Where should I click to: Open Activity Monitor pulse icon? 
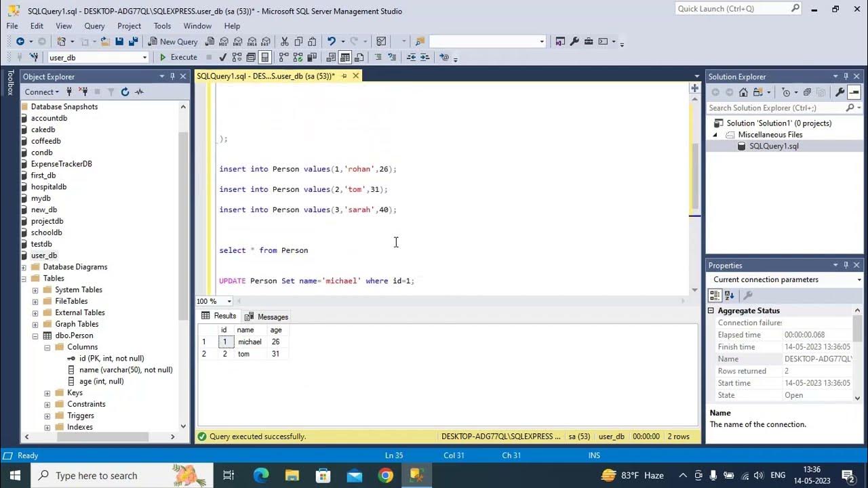click(x=139, y=91)
